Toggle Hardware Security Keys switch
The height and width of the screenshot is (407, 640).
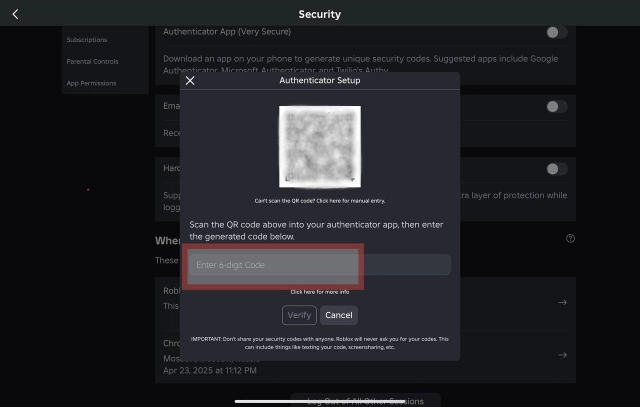click(556, 169)
